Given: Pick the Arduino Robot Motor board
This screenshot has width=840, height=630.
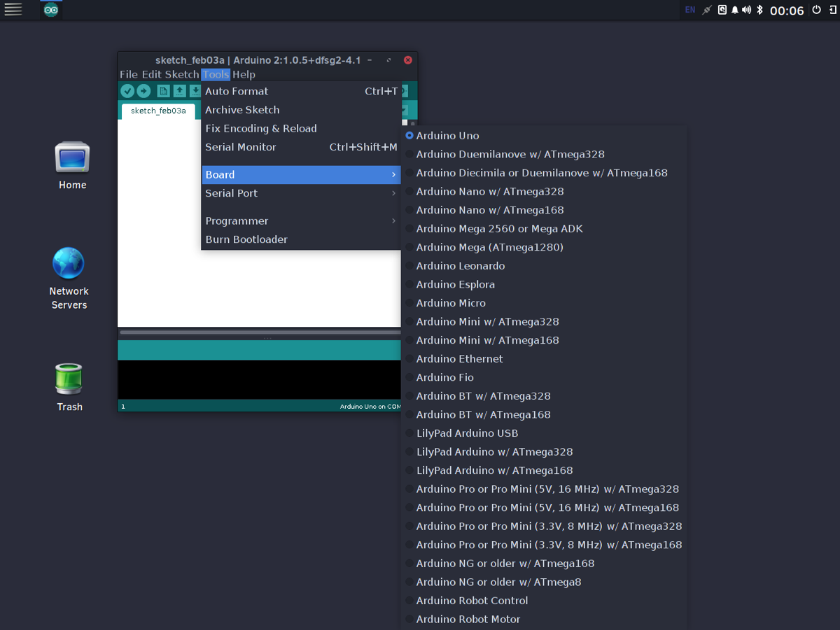Looking at the screenshot, I should [x=544, y=619].
